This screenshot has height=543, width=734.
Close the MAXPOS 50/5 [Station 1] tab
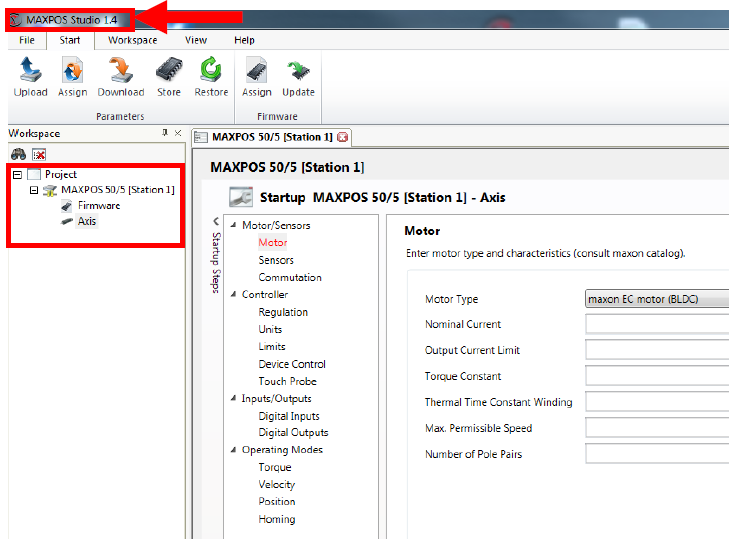343,137
